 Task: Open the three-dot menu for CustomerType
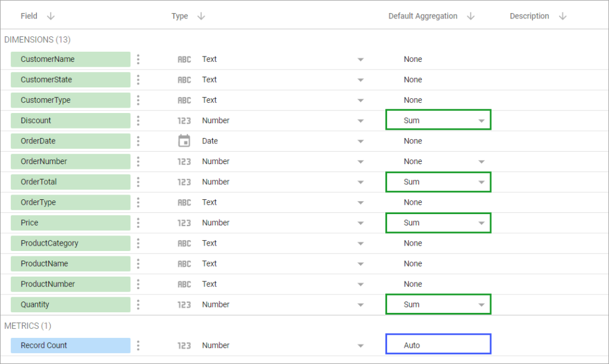click(138, 100)
